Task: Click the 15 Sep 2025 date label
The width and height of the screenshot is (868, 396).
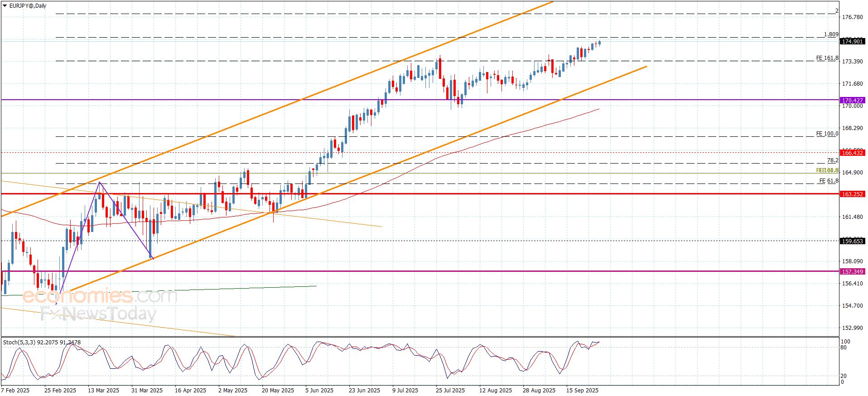Action: tap(582, 390)
